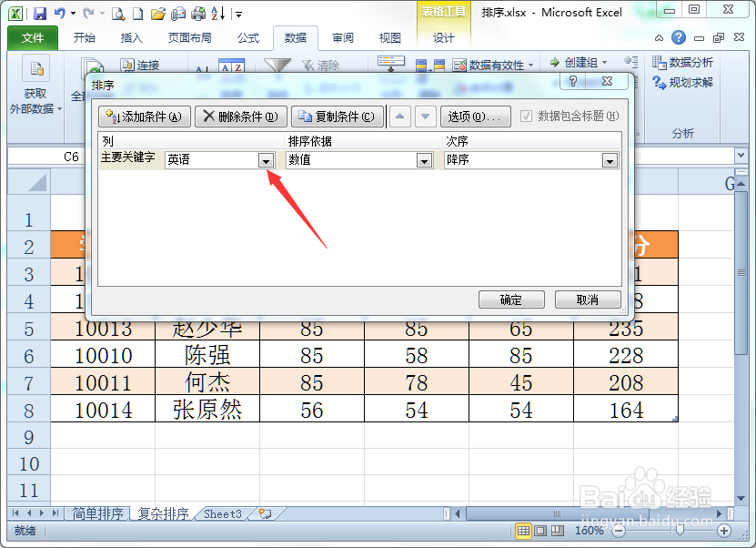Viewport: 756px width, 548px height.
Task: Open a file using the folder icon
Action: 157,14
